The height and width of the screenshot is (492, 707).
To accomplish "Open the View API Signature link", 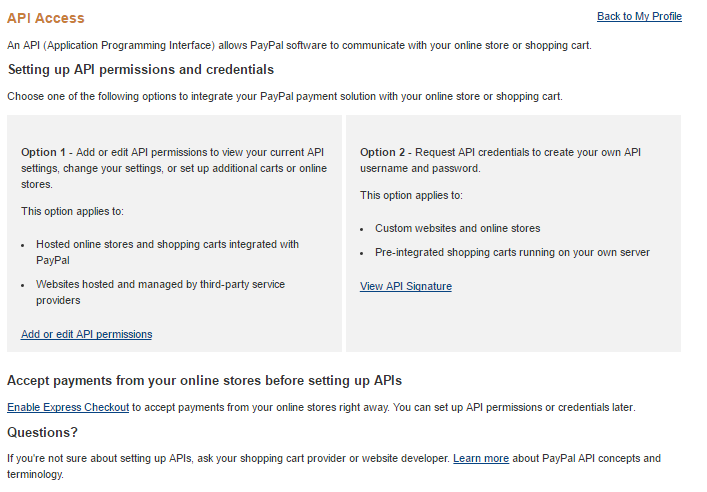I will pos(405,287).
